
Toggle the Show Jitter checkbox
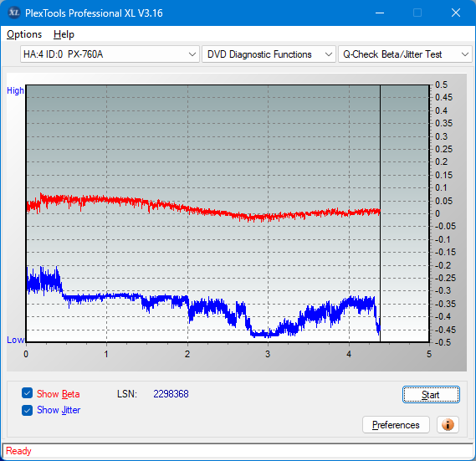tap(27, 410)
